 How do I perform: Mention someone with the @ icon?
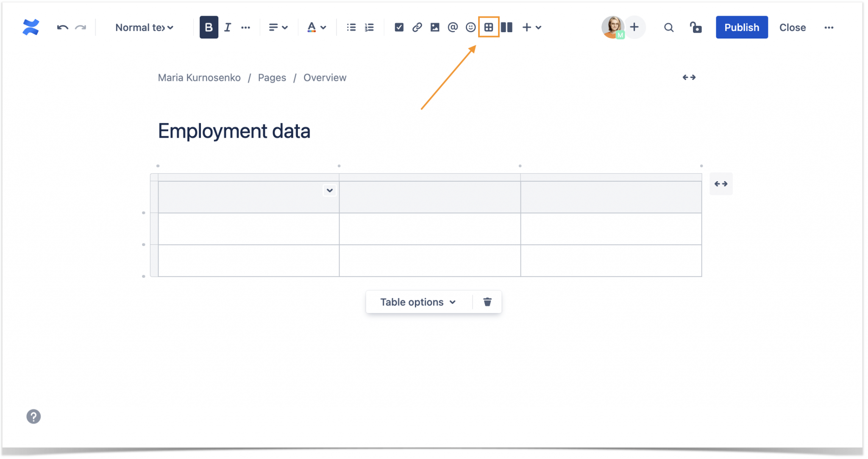[x=453, y=27]
